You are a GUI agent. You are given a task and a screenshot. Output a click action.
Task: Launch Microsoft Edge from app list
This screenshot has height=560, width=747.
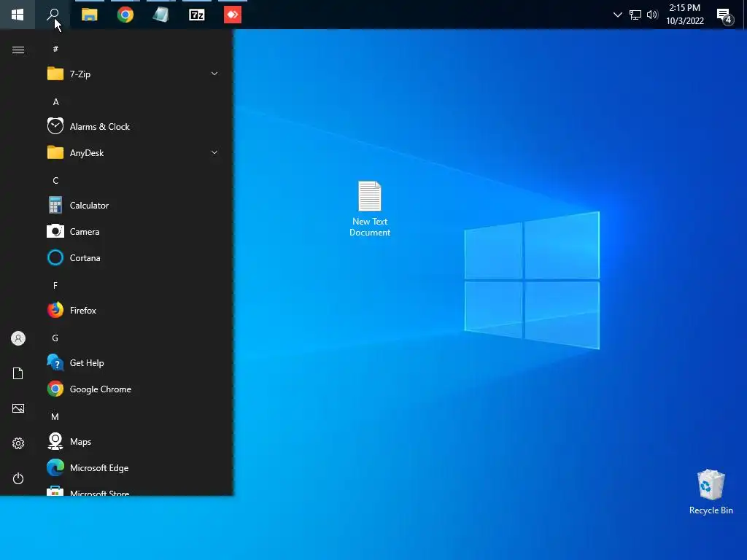[x=133, y=467]
